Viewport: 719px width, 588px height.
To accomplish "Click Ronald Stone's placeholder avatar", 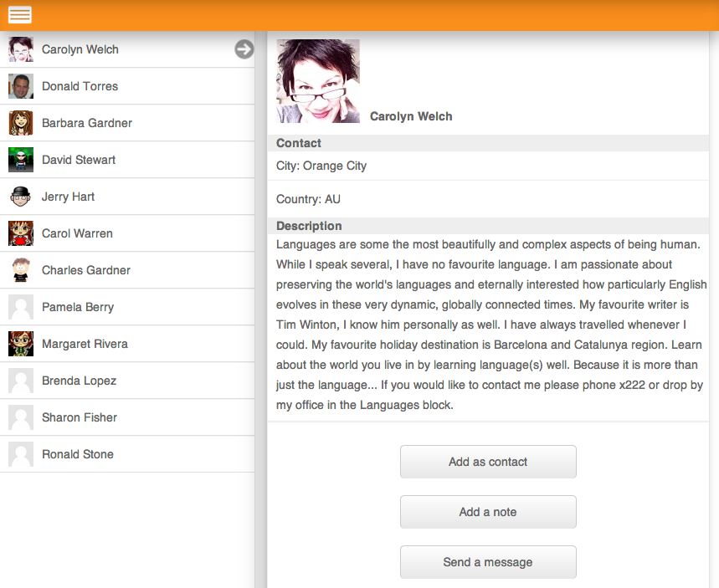I will click(x=21, y=454).
